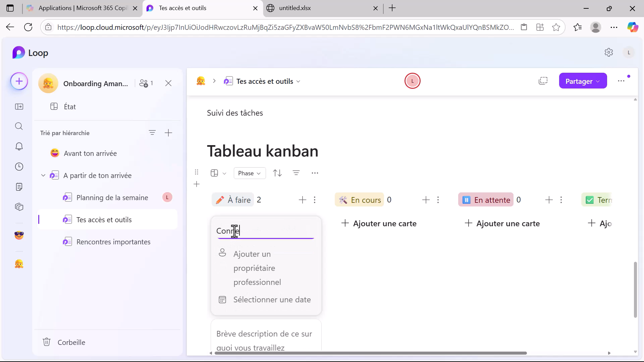This screenshot has height=362, width=644.
Task: Open the notes icon in the sidebar
Action: click(x=19, y=187)
